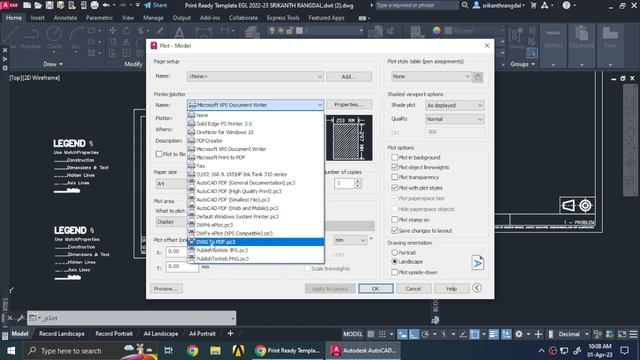Image resolution: width=640 pixels, height=360 pixels.
Task: Click the Share button in title bar
Action: coord(156,5)
